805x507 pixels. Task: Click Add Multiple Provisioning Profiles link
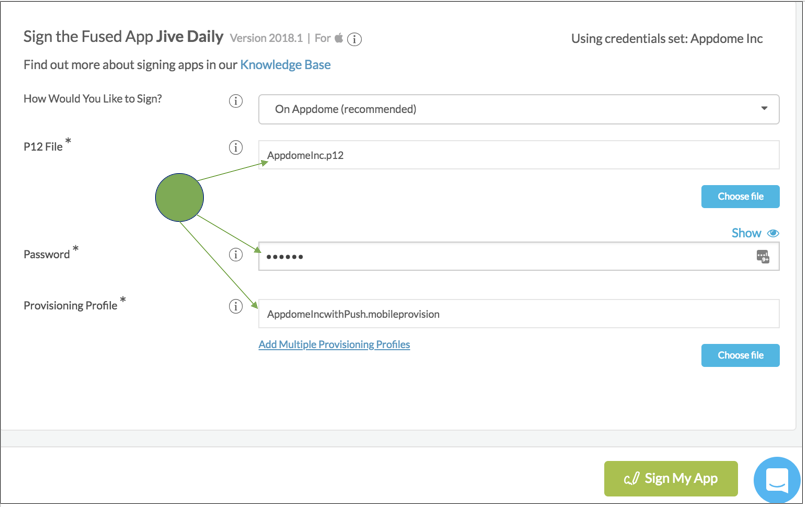pos(334,344)
